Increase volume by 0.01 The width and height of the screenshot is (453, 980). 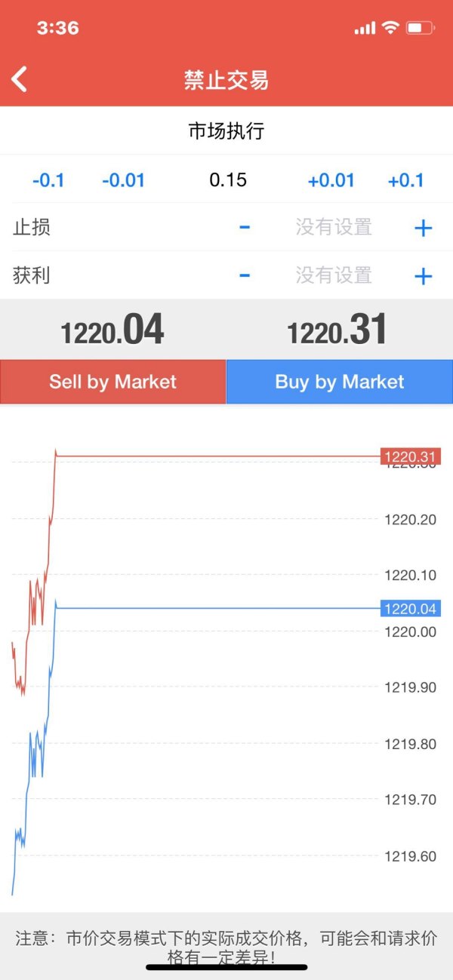point(331,180)
